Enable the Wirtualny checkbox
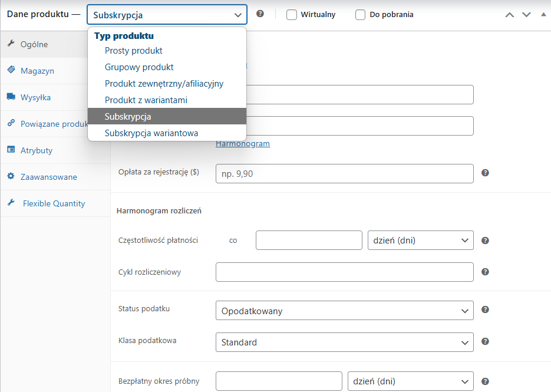The image size is (551, 392). click(x=292, y=15)
